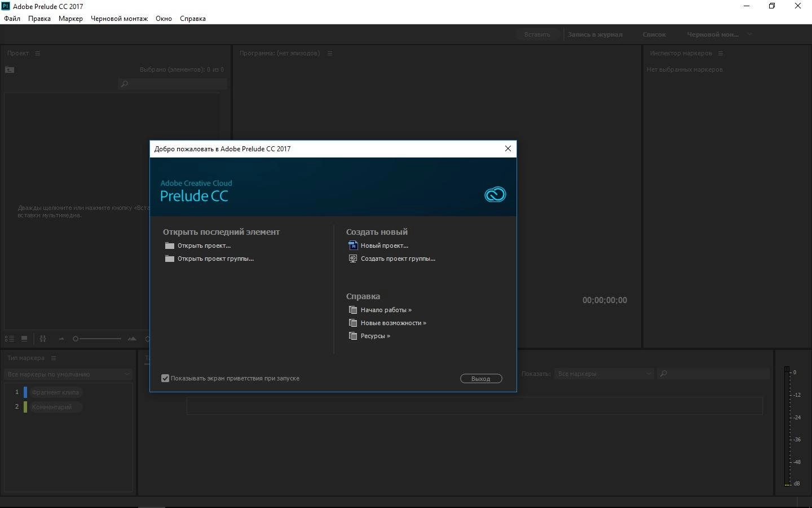Viewport: 812px width, 508px height.
Task: Open the Тип маркера panel menu icon
Action: (x=54, y=358)
